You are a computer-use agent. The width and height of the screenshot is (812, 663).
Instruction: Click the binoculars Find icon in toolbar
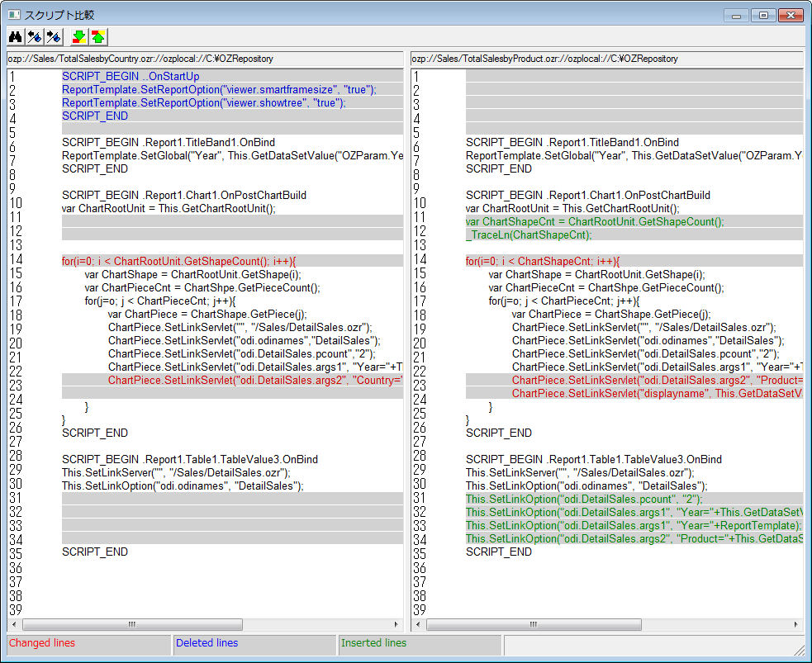click(x=15, y=36)
